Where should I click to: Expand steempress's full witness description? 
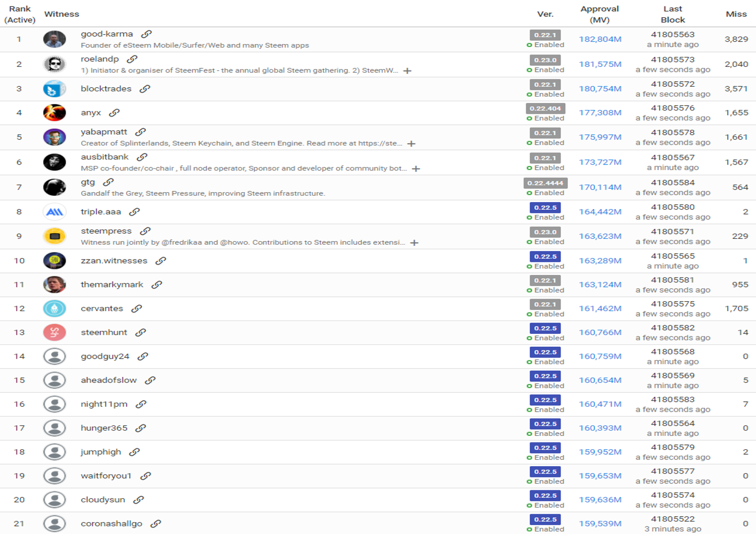(414, 243)
